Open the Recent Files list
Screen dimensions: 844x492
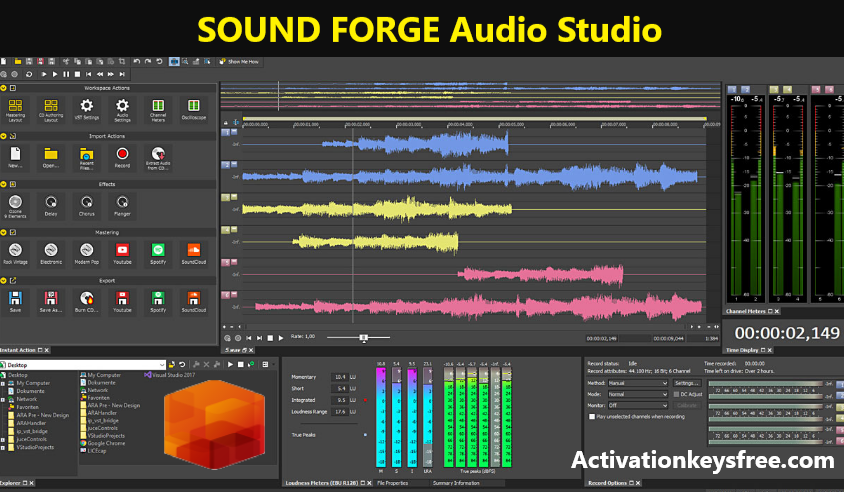(x=86, y=158)
